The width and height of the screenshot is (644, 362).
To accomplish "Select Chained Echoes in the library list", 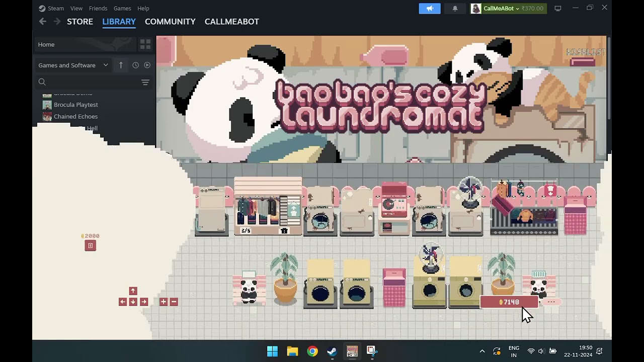I will point(70,116).
